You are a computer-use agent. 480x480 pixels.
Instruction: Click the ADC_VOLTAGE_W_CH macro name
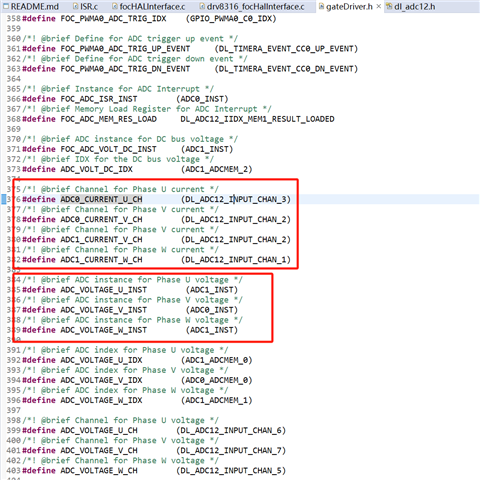[x=99, y=470]
